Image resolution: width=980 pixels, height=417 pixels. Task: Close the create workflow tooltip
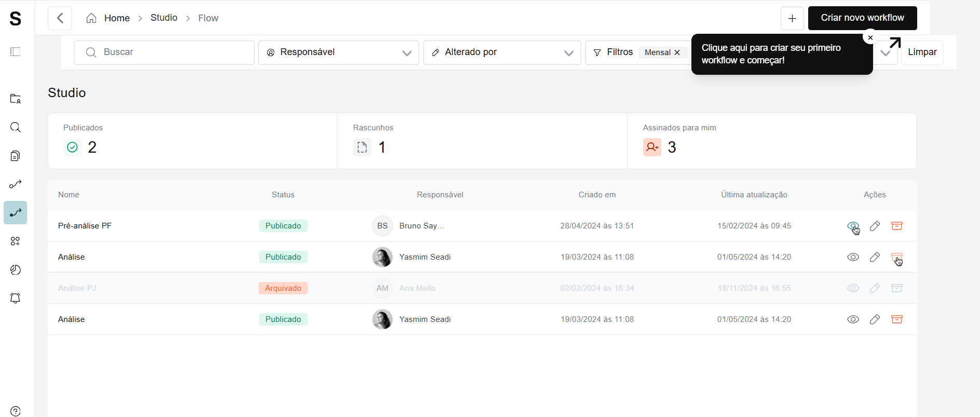[870, 37]
